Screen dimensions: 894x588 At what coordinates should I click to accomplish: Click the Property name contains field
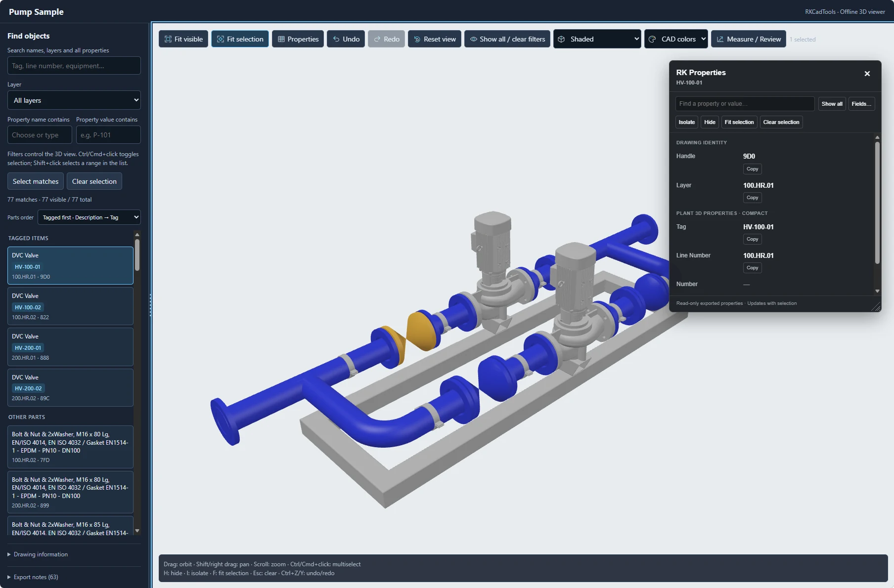[x=40, y=135]
